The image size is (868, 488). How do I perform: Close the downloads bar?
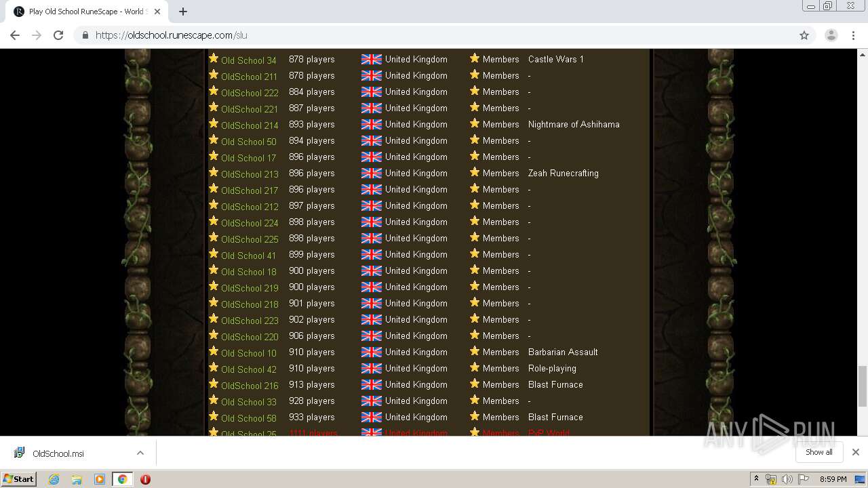[x=856, y=452]
